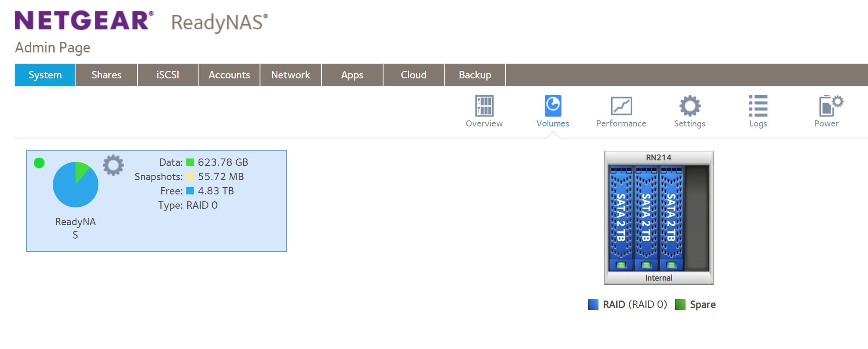This screenshot has width=868, height=349.
Task: Select the first SATA 2 TB disk bay
Action: tap(621, 218)
